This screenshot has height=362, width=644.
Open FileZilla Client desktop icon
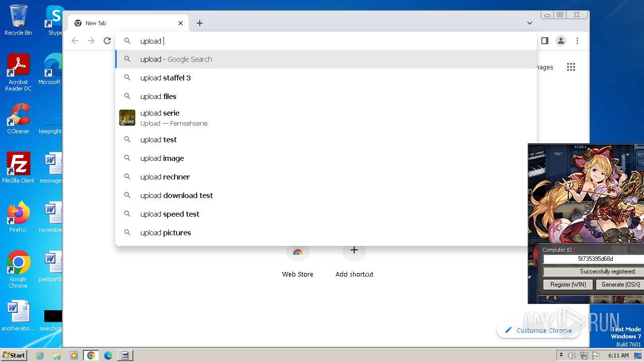(x=18, y=167)
